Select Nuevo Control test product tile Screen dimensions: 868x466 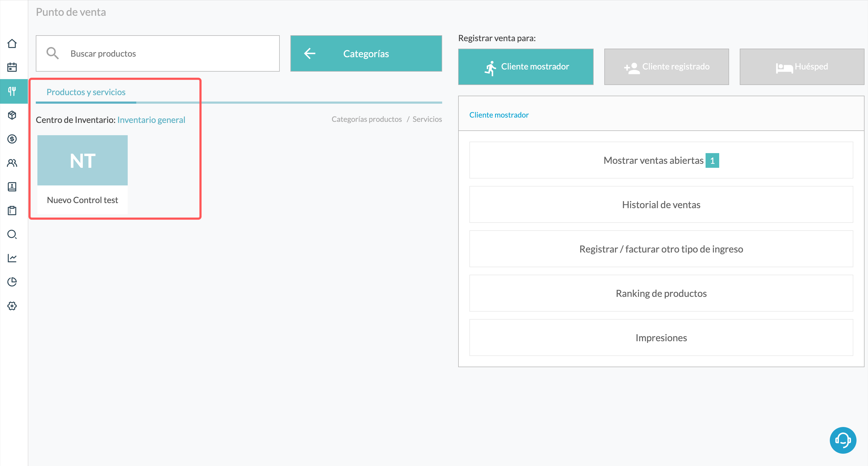click(82, 174)
